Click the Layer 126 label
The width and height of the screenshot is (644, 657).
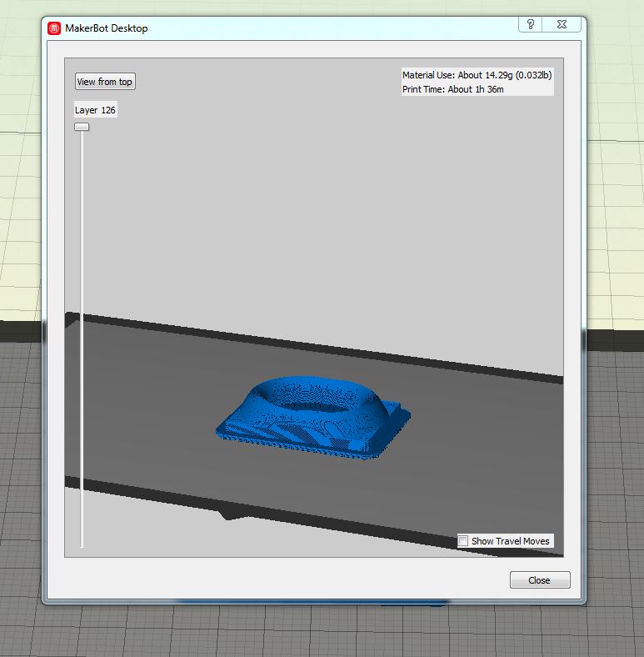click(96, 110)
